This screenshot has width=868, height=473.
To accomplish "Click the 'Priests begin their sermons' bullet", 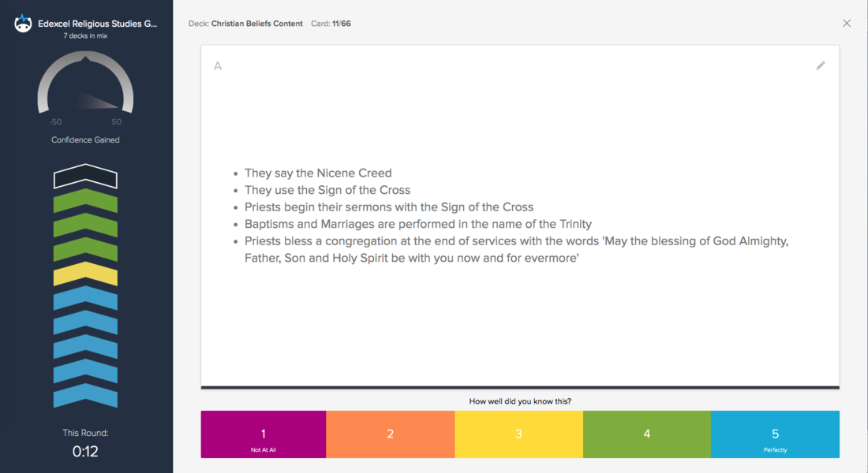I will tap(388, 207).
